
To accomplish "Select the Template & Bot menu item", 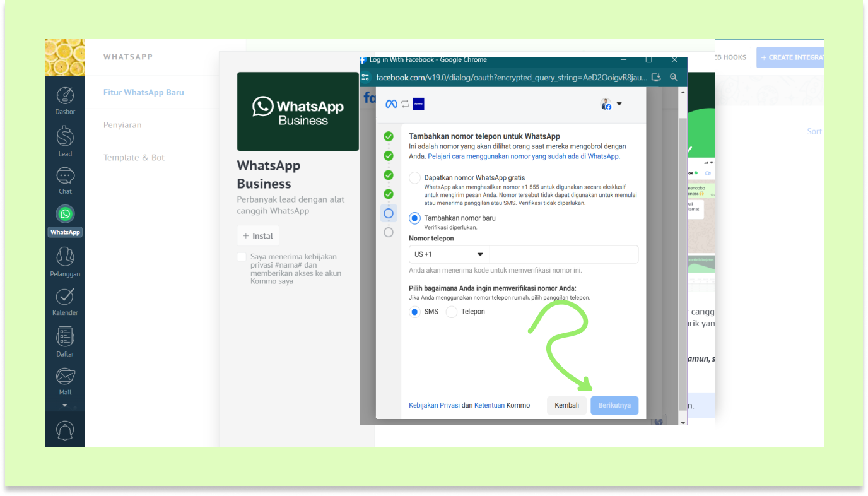I will tap(134, 158).
